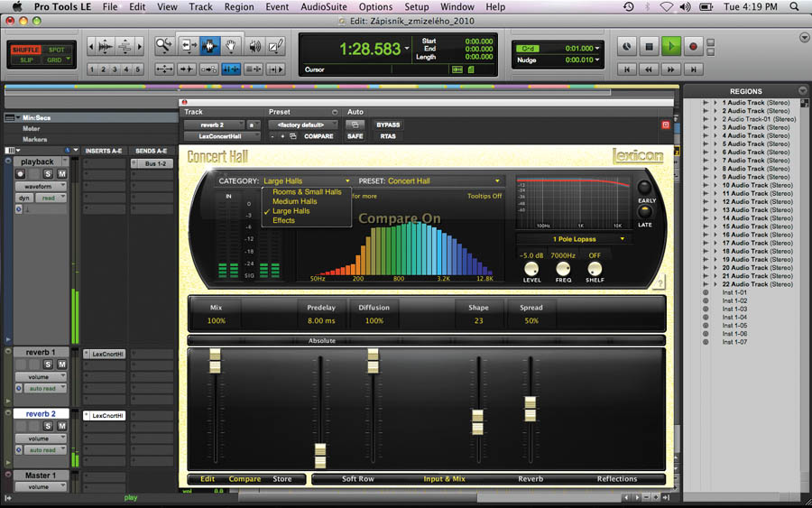Pick the Pencil tool

point(276,45)
